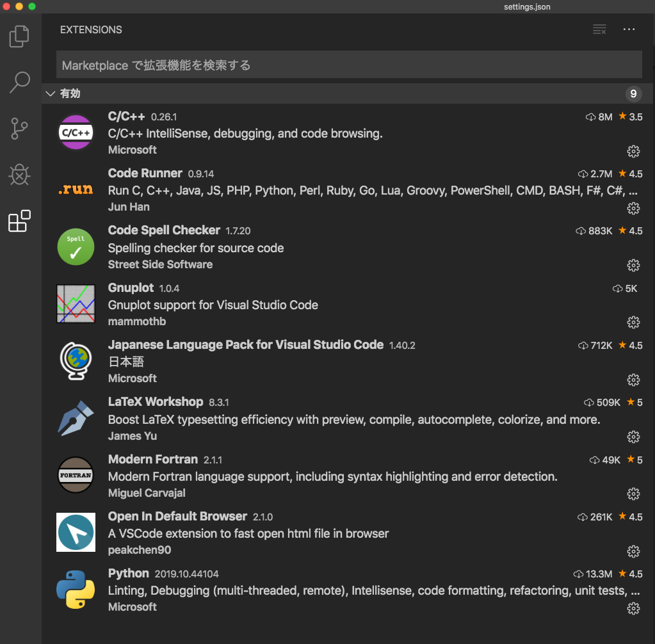Open the LaTeX Workshop extension details
Image resolution: width=655 pixels, height=644 pixels.
click(x=156, y=401)
